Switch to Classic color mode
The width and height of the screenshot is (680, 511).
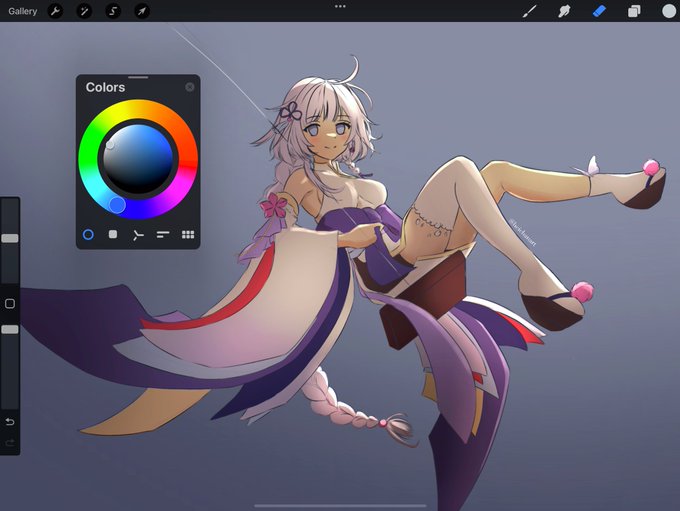pyautogui.click(x=113, y=234)
